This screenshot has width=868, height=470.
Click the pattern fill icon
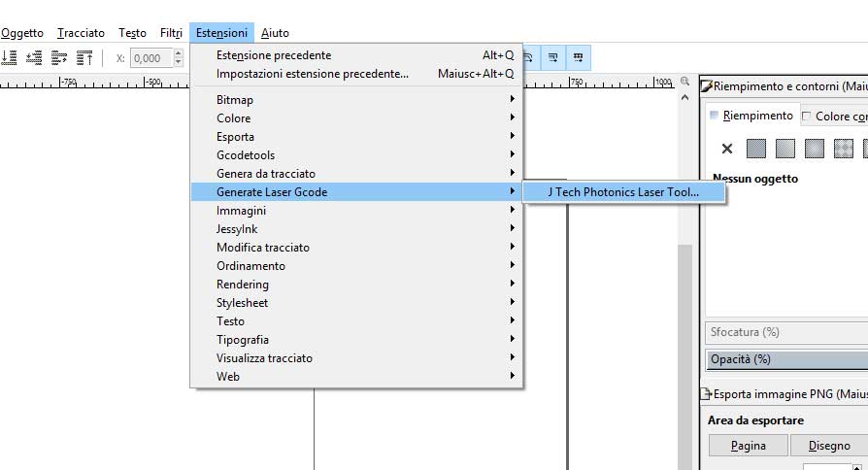click(x=843, y=149)
